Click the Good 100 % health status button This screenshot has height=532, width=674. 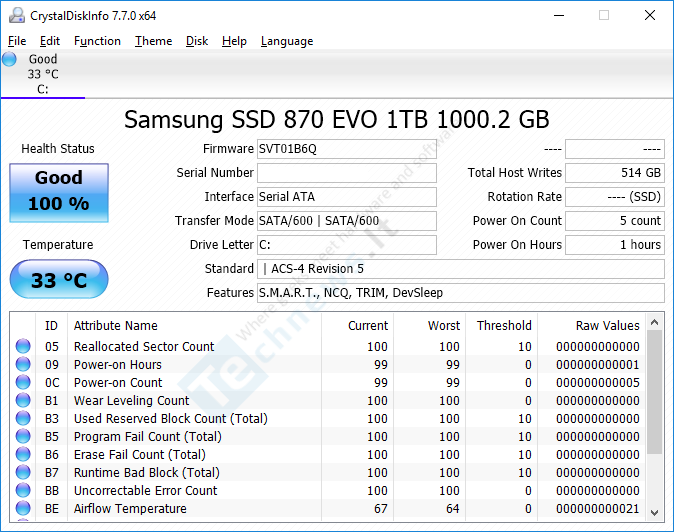pos(59,193)
